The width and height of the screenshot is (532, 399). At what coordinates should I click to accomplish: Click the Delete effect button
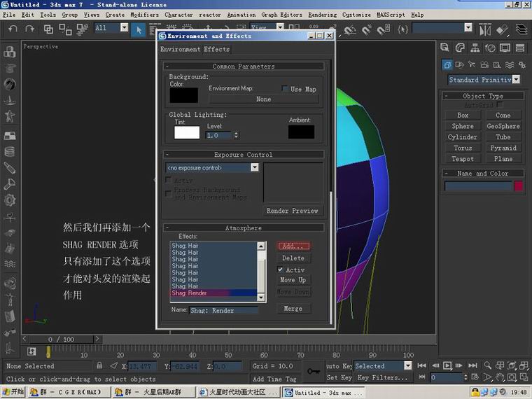(293, 258)
